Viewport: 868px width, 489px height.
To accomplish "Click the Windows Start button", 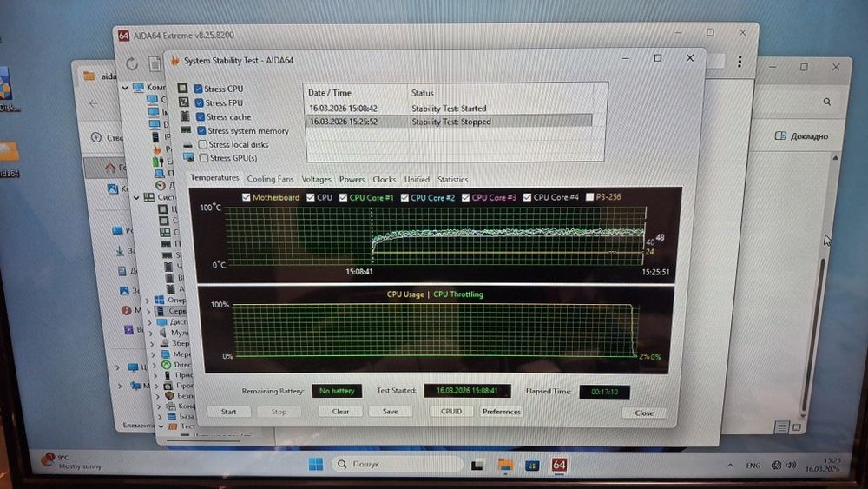I will point(316,464).
